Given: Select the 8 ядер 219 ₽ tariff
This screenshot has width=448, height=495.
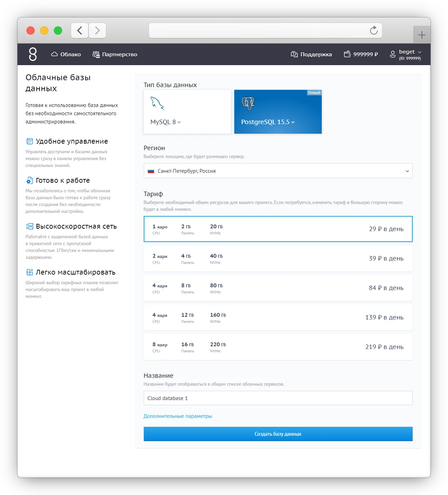Looking at the screenshot, I should pyautogui.click(x=278, y=347).
